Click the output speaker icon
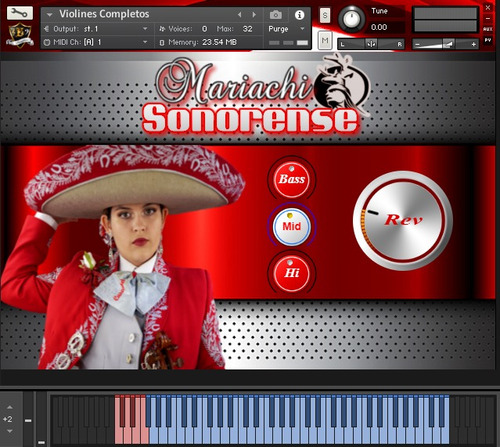 (47, 29)
